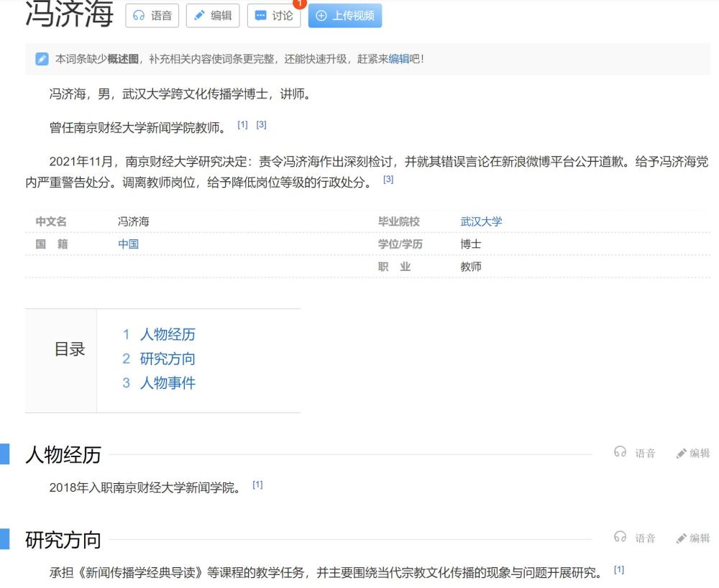
Task: Click the 职业 field label
Action: [394, 267]
